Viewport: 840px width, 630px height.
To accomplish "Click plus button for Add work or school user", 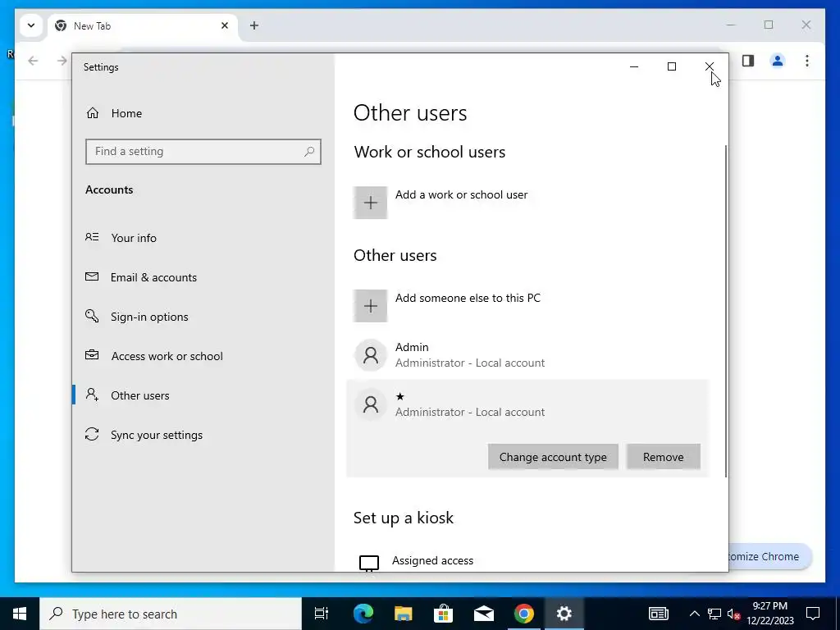I will click(x=370, y=203).
